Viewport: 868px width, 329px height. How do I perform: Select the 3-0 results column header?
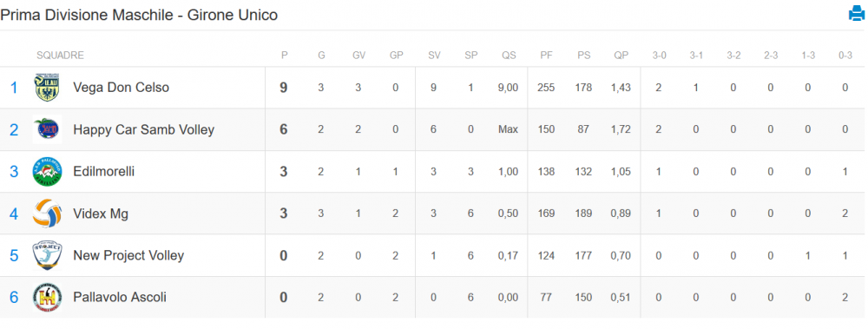[660, 56]
